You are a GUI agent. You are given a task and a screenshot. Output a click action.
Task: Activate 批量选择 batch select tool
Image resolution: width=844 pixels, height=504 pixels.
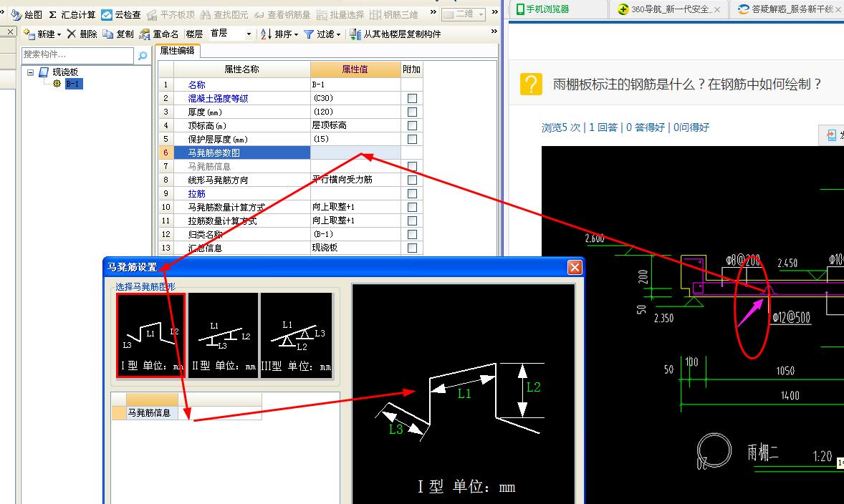click(x=340, y=14)
